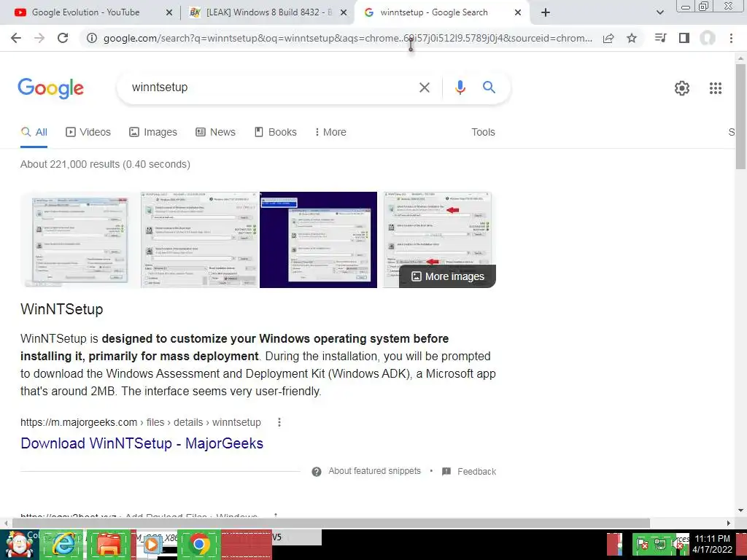Toggle the Chrome side panel
The image size is (747, 560).
coord(684,38)
